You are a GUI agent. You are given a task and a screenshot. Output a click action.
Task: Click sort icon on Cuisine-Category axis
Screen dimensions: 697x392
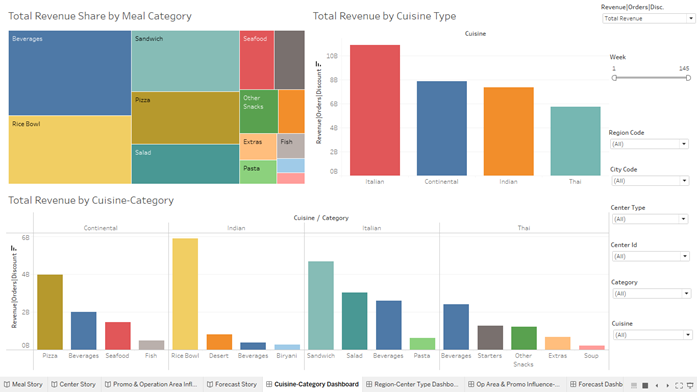point(13,248)
